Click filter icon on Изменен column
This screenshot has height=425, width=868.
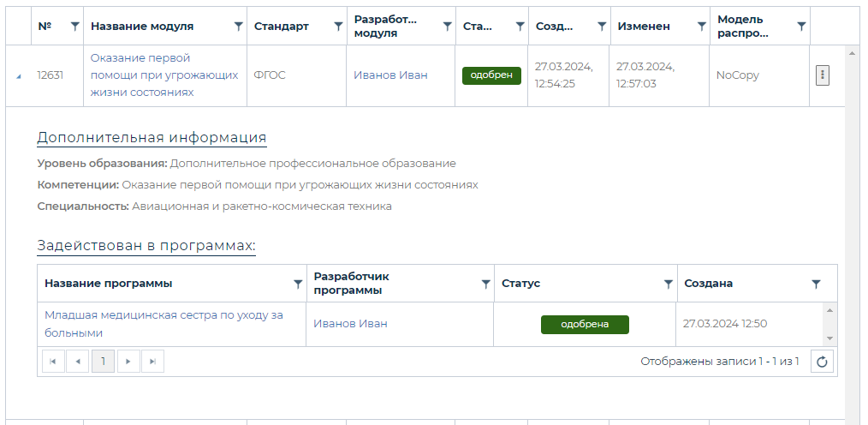699,27
